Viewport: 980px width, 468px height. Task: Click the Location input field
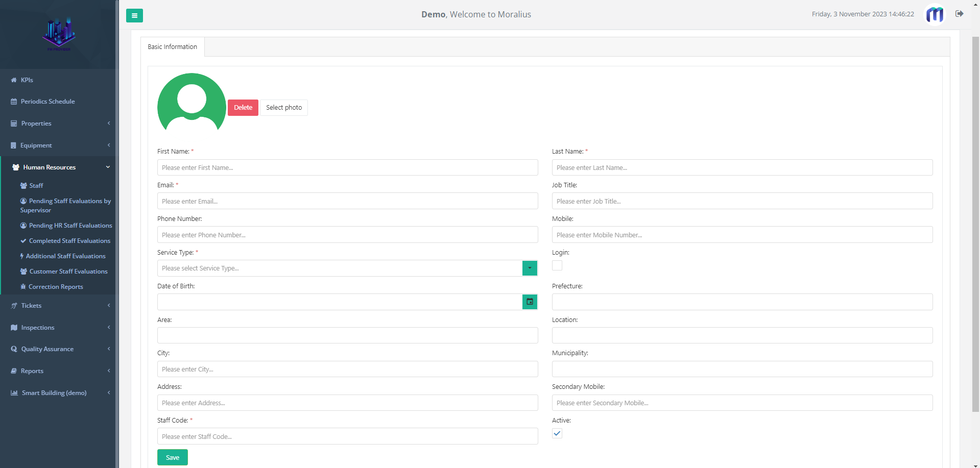click(x=742, y=335)
